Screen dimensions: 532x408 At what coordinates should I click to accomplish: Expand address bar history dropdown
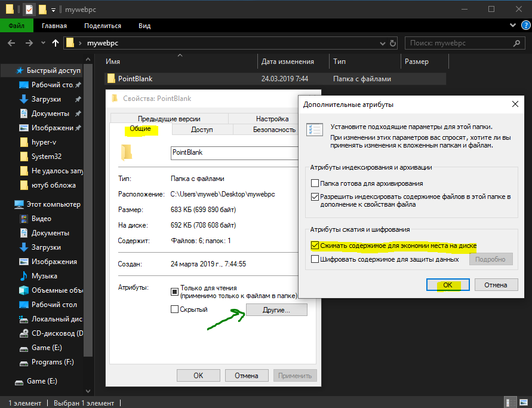[x=383, y=44]
